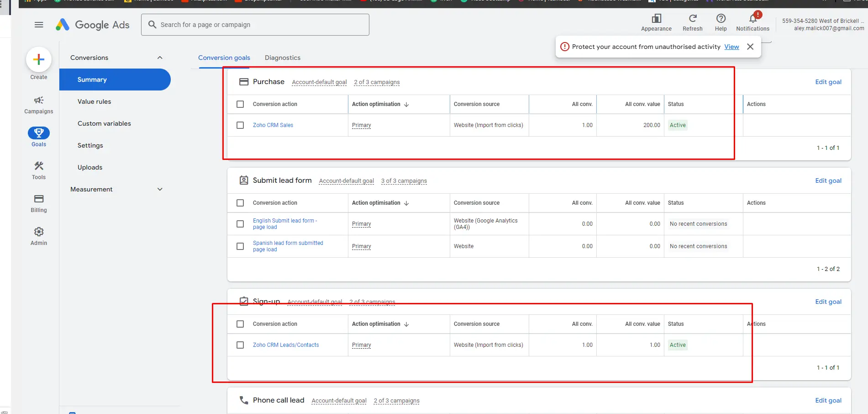Image resolution: width=868 pixels, height=414 pixels.
Task: Expand the Measurement menu section
Action: (160, 189)
